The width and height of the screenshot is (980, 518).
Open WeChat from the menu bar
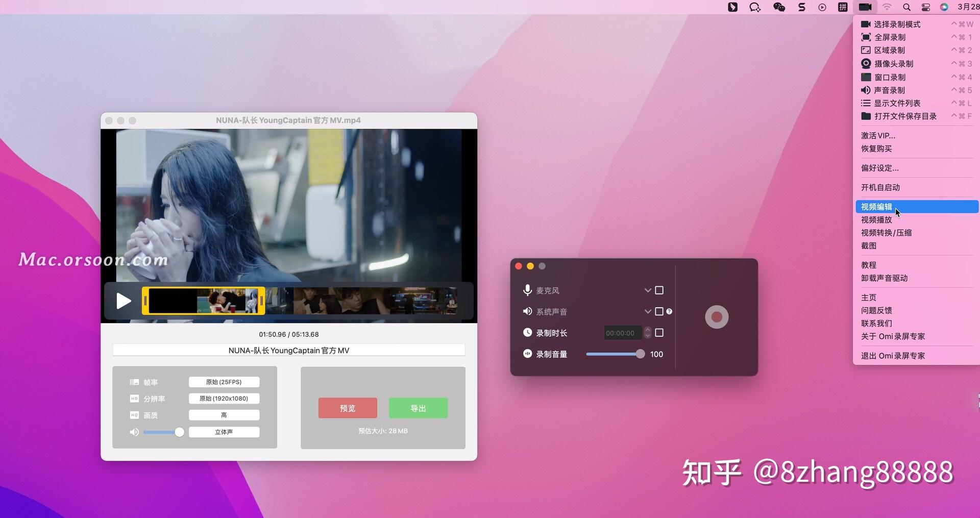click(x=779, y=7)
